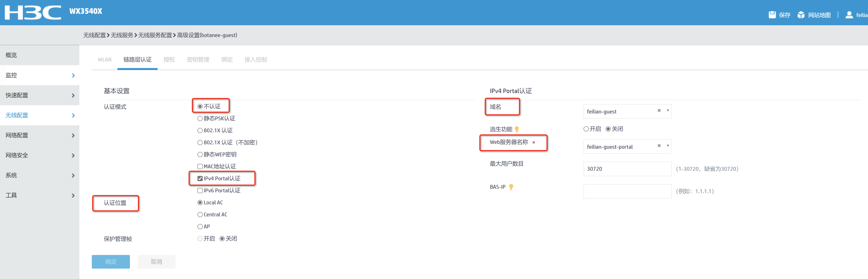The image size is (868, 279).
Task: Clear the feilian-guest domain selection
Action: (x=659, y=110)
